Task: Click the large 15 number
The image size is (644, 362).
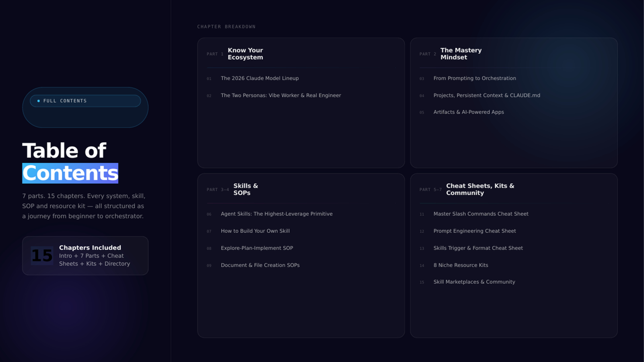Action: [x=42, y=255]
